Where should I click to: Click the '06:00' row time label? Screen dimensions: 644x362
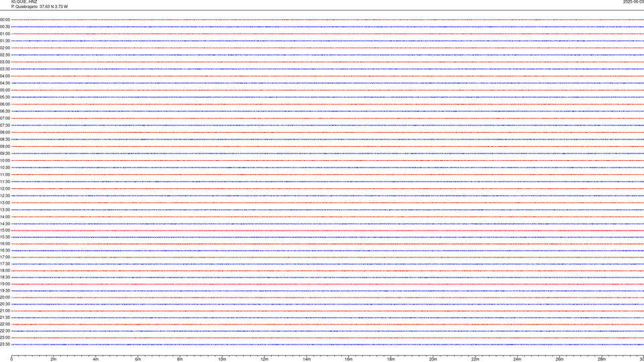coord(5,105)
